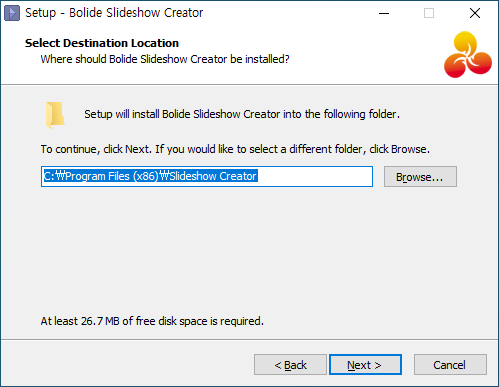Go back with the Back button

[290, 365]
